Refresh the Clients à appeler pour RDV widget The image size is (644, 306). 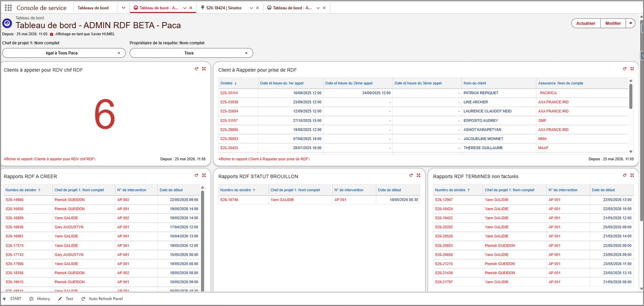197,69
